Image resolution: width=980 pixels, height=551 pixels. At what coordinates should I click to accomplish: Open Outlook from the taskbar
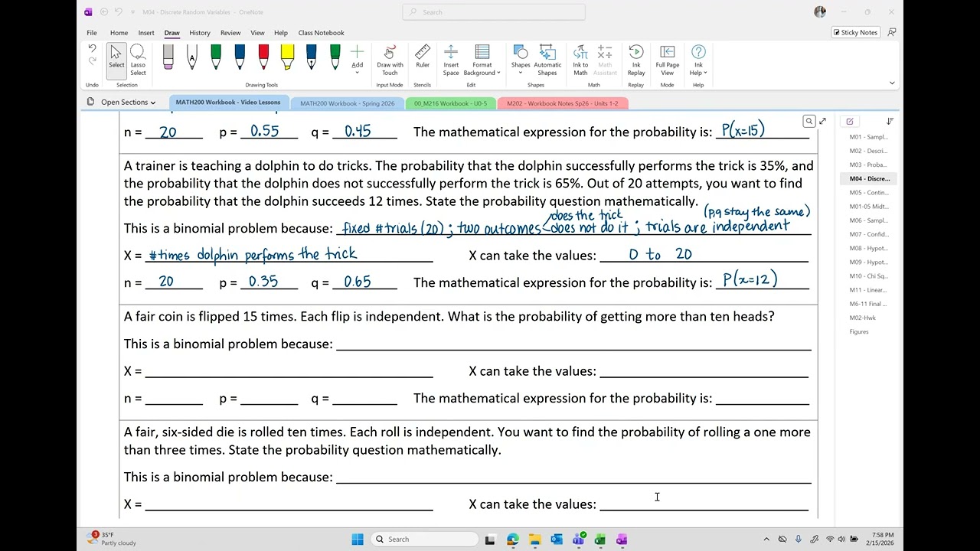tap(557, 540)
